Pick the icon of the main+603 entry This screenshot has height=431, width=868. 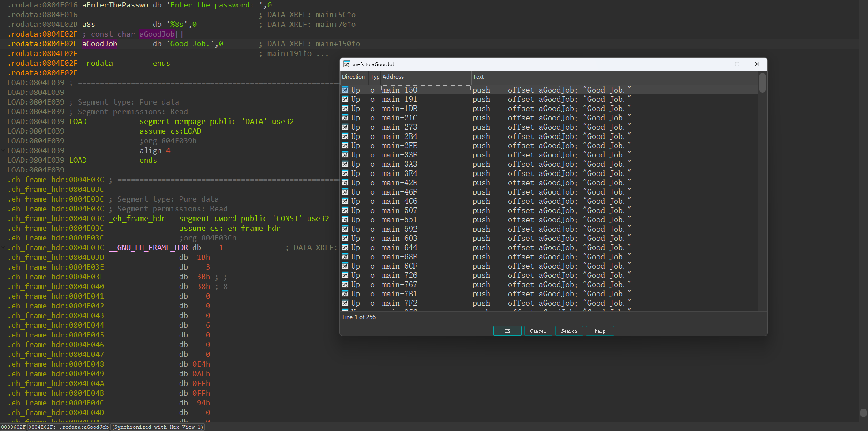pyautogui.click(x=345, y=238)
